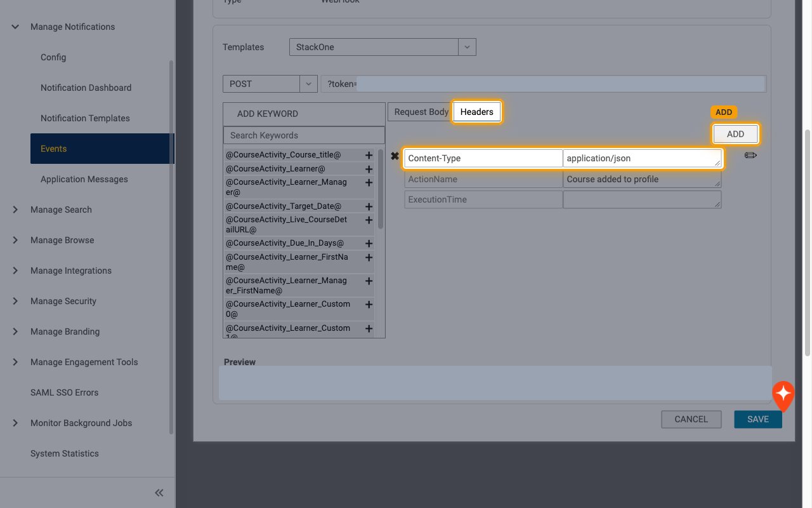Add the @CourseActivity_Learner_FirstName@ keyword via plus icon
The height and width of the screenshot is (508, 812).
tap(369, 258)
